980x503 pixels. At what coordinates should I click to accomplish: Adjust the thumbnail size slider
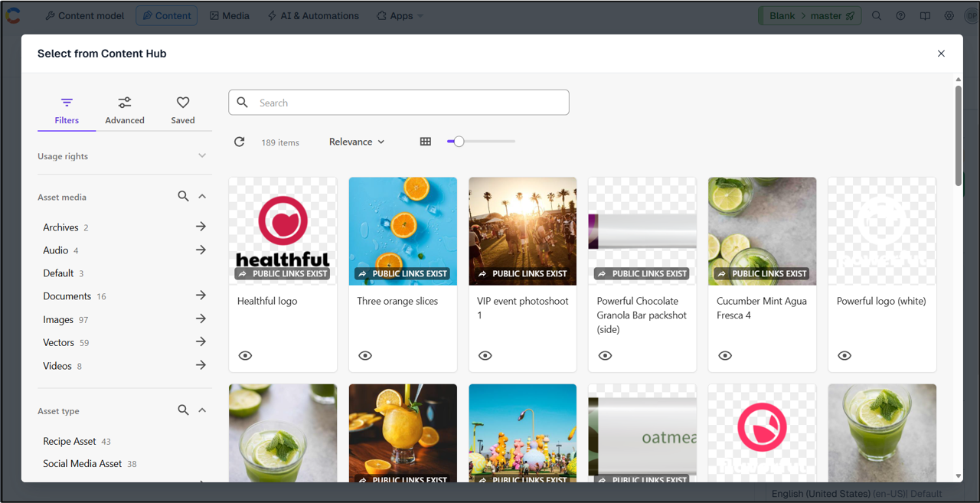458,141
